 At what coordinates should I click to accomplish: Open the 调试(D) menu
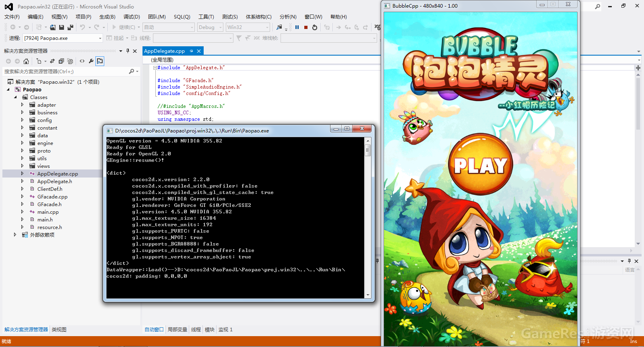coord(132,17)
